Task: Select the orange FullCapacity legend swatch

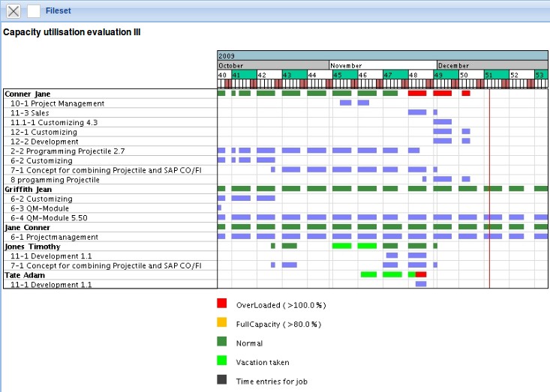Action: pyautogui.click(x=221, y=324)
